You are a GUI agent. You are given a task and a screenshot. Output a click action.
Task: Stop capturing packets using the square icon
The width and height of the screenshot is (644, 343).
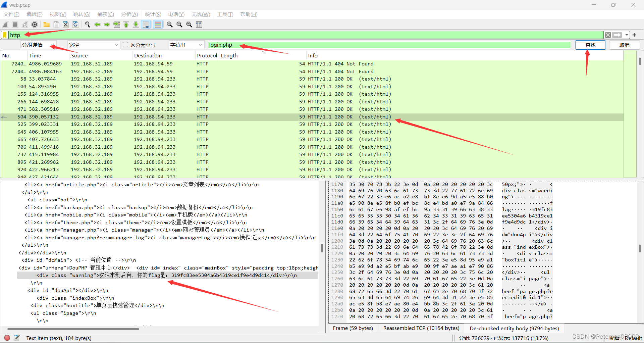click(x=15, y=24)
